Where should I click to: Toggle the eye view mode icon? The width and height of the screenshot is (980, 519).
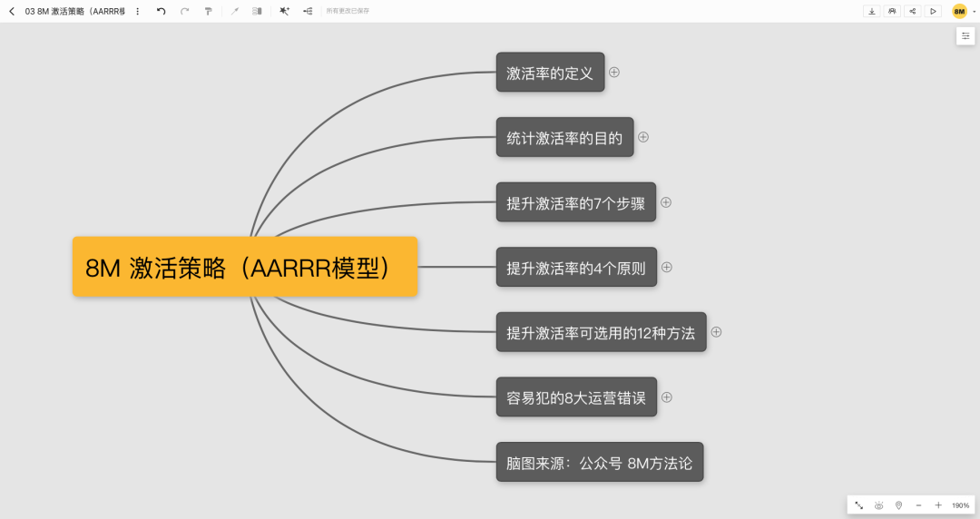pos(878,505)
